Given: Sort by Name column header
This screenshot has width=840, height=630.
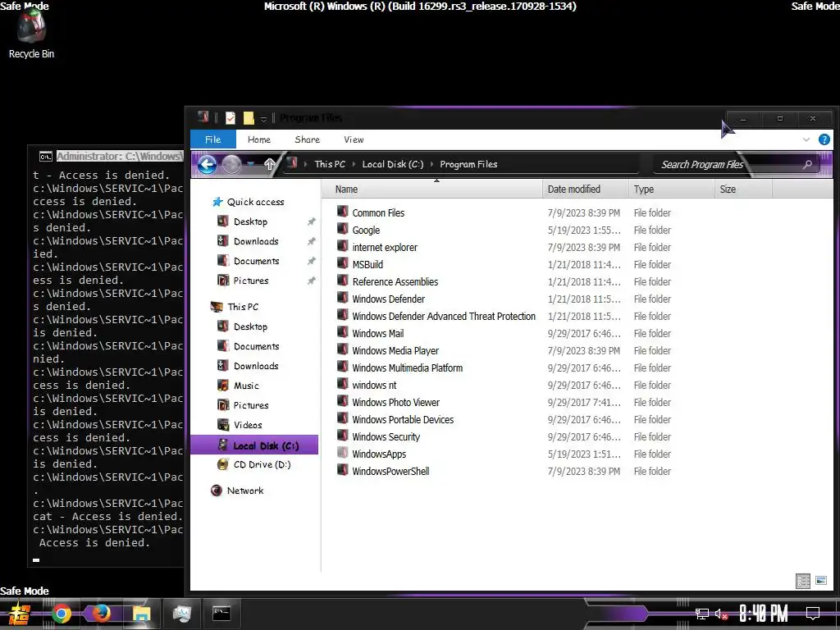Looking at the screenshot, I should tap(431, 189).
